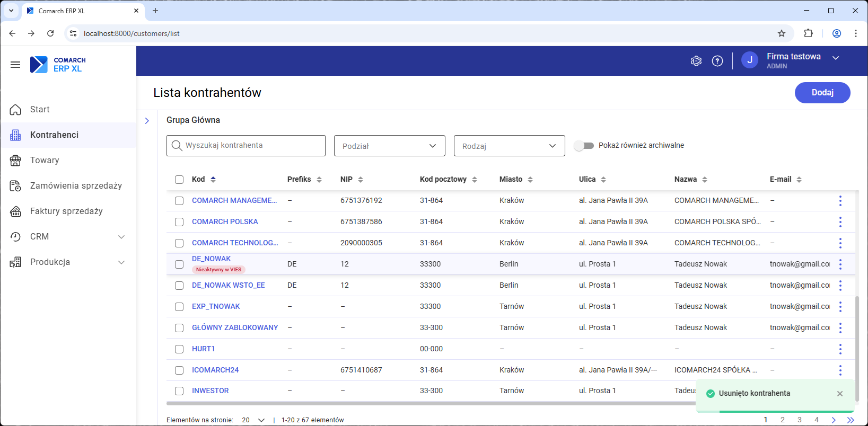The height and width of the screenshot is (426, 868).
Task: Tick the checkbox for EXP_TNOWAK row
Action: (179, 307)
